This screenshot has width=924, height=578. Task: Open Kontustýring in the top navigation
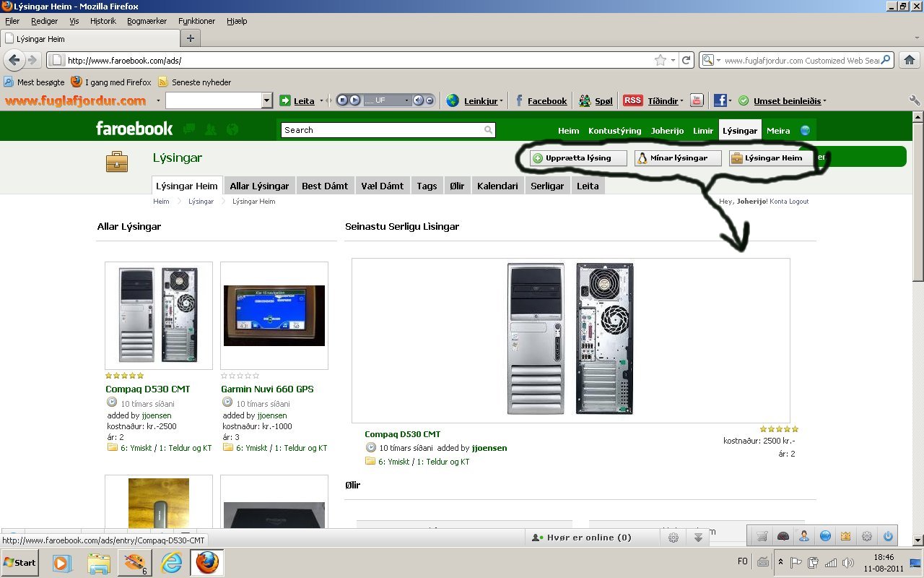[614, 131]
